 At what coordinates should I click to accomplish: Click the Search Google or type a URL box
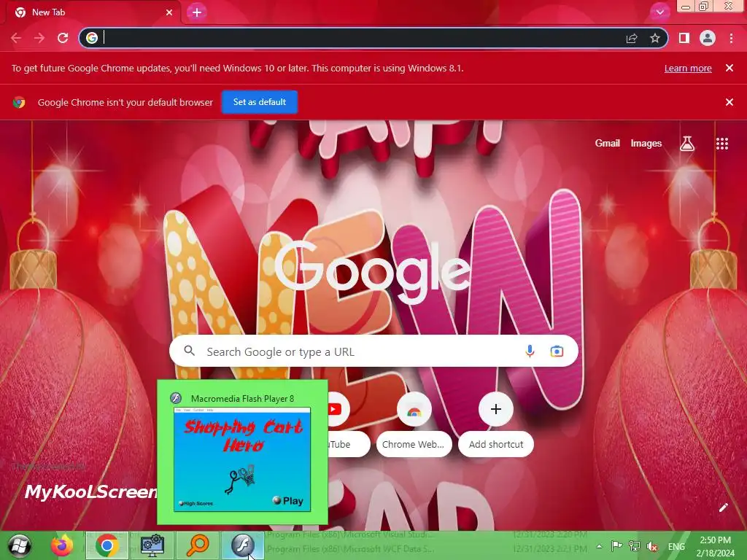coord(373,351)
